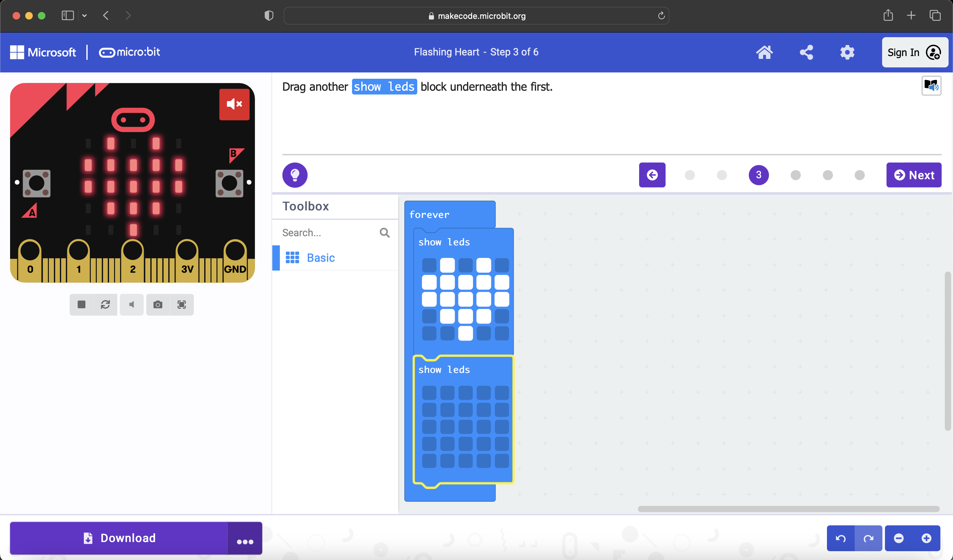Unmute the simulator with the red speaker button
This screenshot has height=560, width=953.
(234, 104)
